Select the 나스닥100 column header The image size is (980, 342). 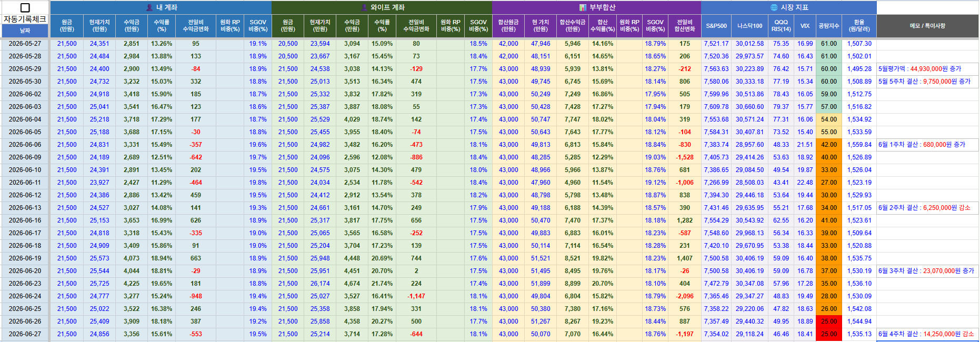(x=749, y=26)
